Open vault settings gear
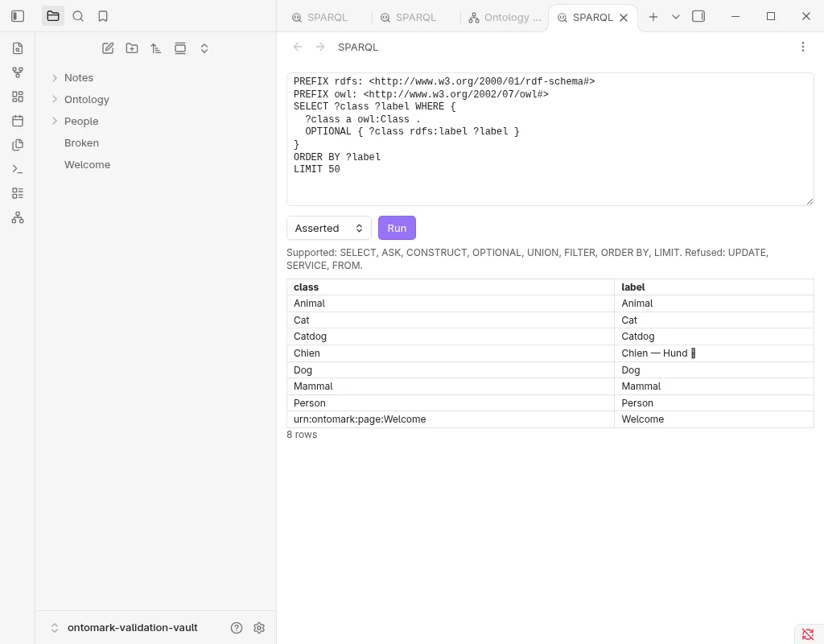The height and width of the screenshot is (644, 824). pos(259,628)
